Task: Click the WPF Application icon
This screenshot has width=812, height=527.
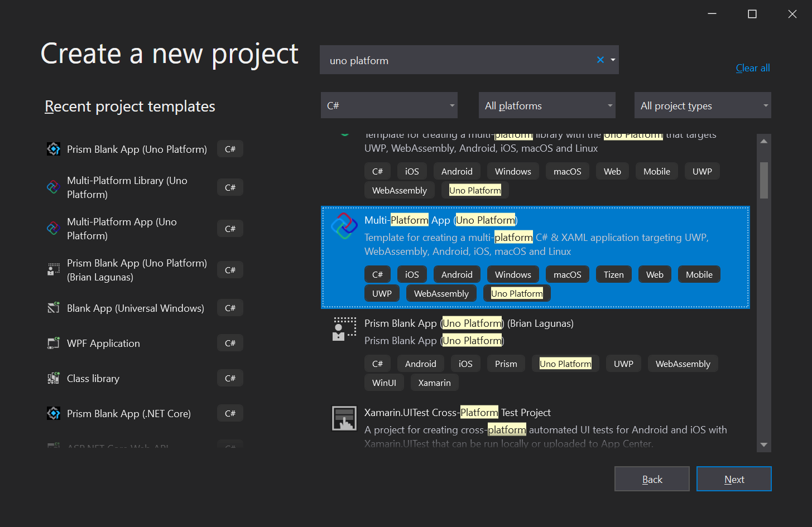Action: [53, 343]
